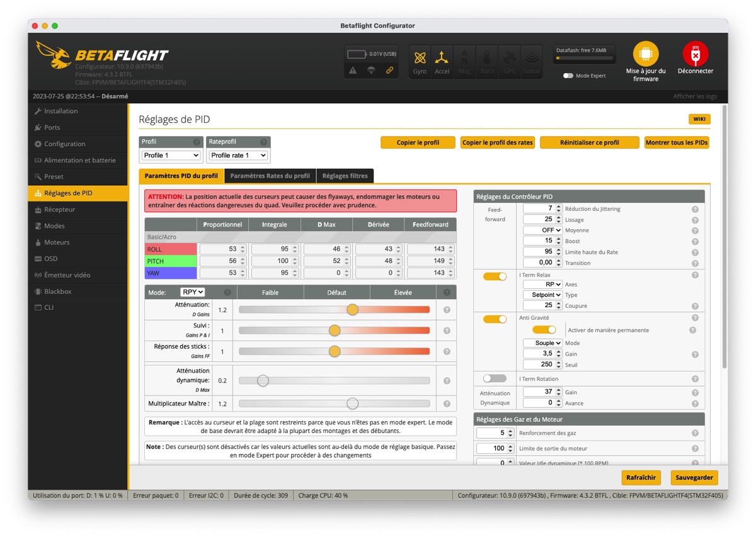The image size is (756, 537).
Task: Click Rafraîchir button
Action: click(x=641, y=478)
